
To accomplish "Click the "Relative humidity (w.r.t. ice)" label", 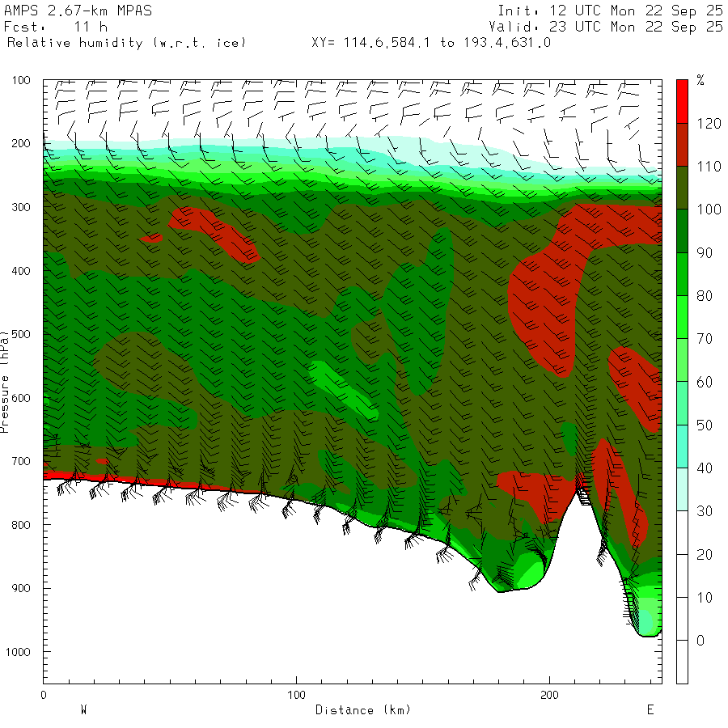I will pyautogui.click(x=126, y=43).
